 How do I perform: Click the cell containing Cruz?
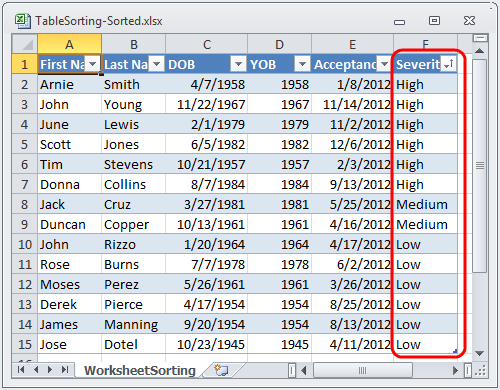tap(134, 204)
